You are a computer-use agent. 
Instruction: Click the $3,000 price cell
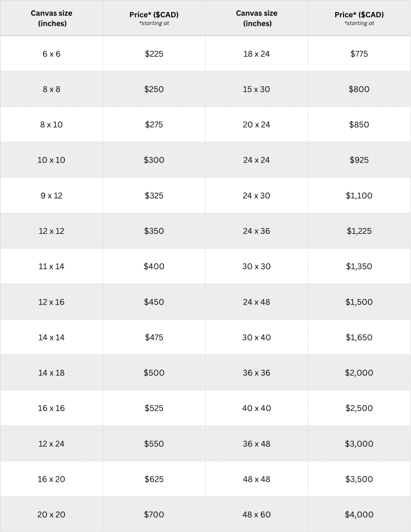pos(359,444)
